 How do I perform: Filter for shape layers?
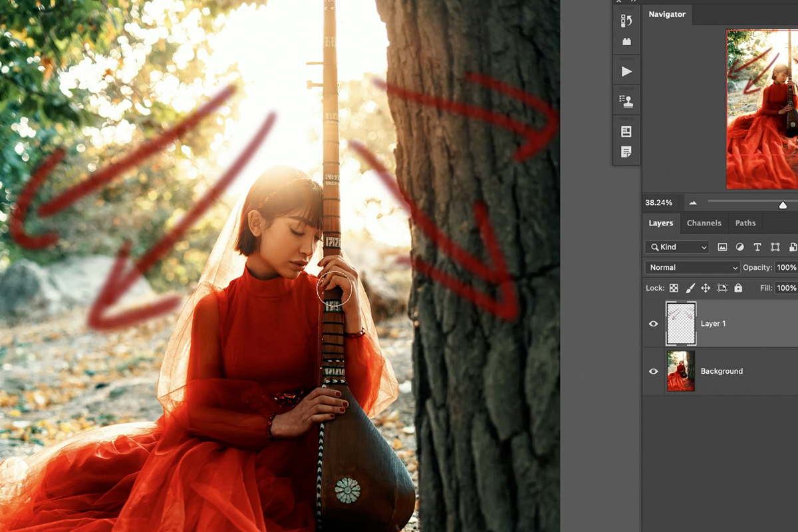(774, 247)
